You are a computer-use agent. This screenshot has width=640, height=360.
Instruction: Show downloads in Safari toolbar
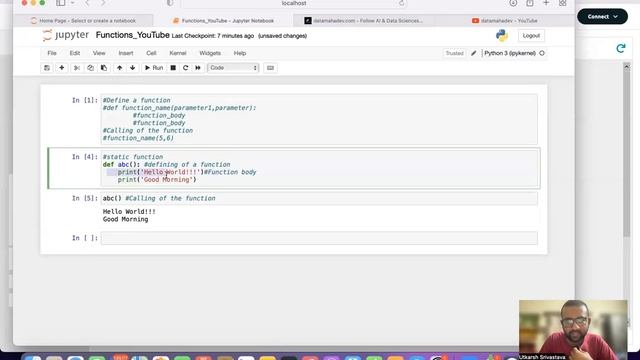point(513,3)
